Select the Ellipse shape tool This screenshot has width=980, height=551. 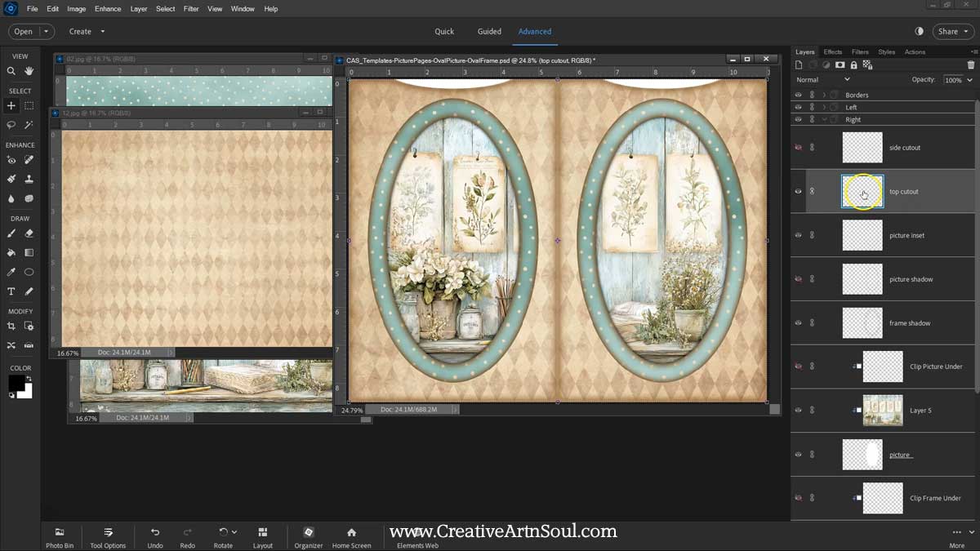[x=29, y=272]
